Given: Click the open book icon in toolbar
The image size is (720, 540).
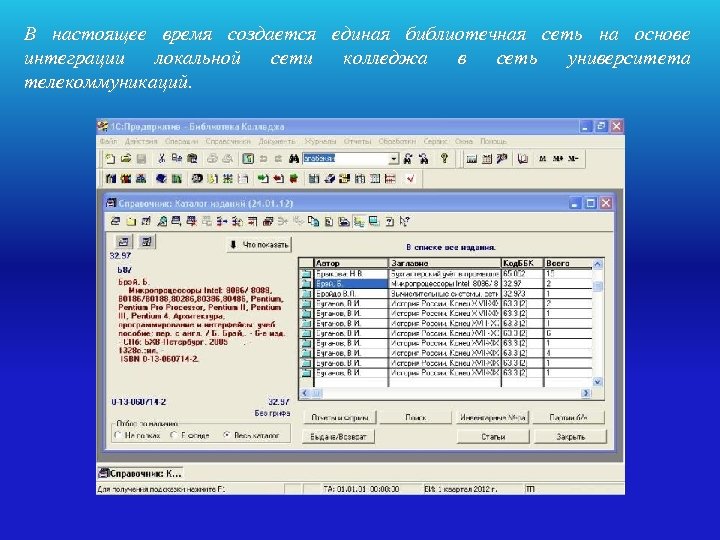Looking at the screenshot, I should click(522, 159).
